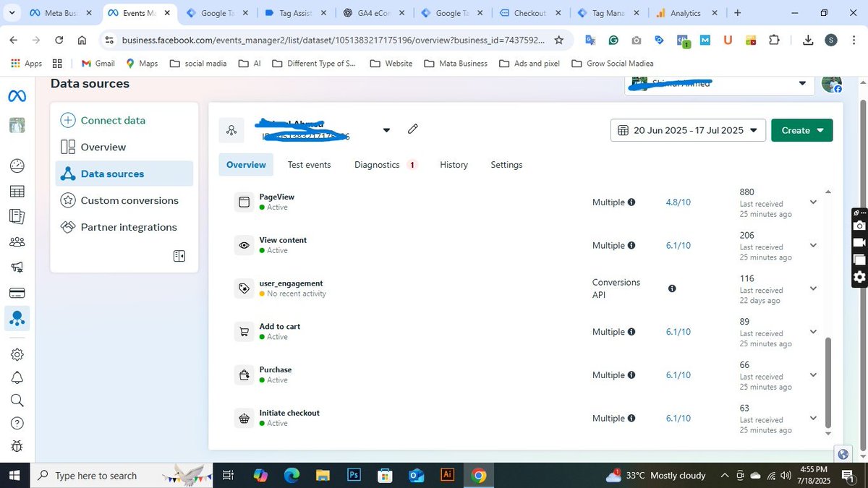Switch to the Diagnostics tab
The width and height of the screenshot is (868, 488).
tap(385, 165)
